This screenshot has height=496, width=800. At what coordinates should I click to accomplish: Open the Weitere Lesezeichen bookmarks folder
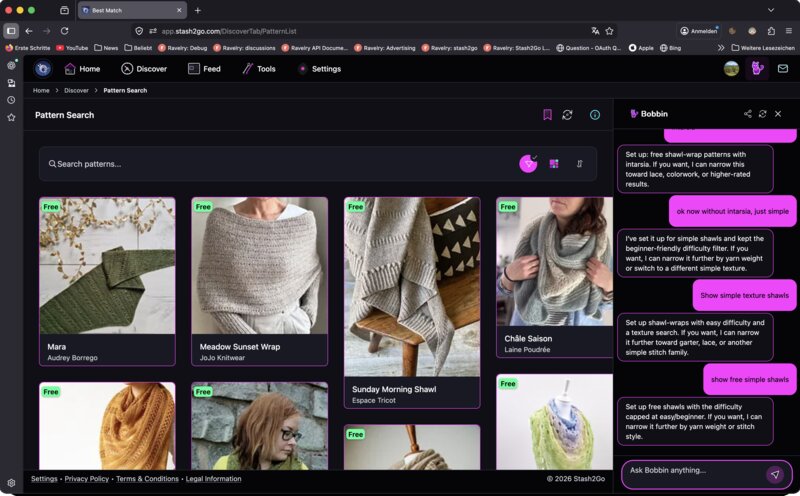[x=763, y=48]
